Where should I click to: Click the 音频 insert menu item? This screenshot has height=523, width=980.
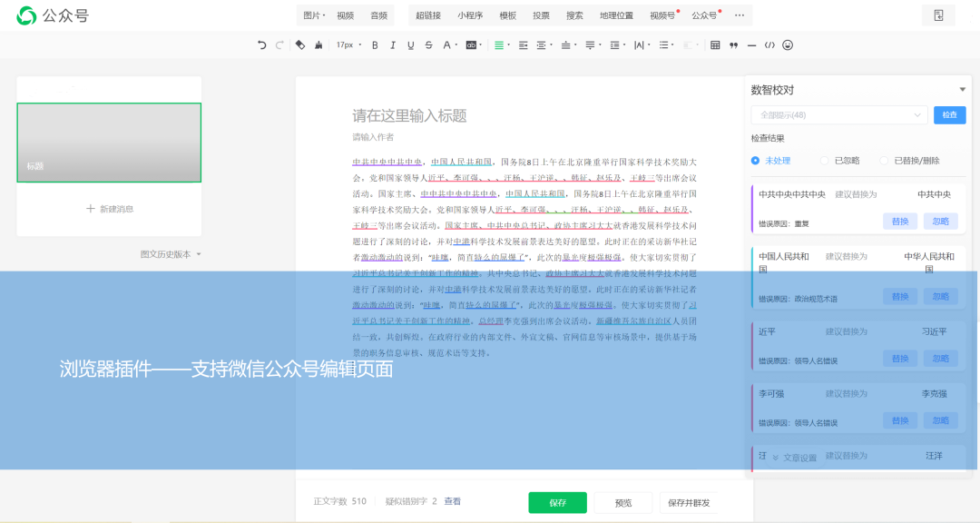(x=378, y=15)
